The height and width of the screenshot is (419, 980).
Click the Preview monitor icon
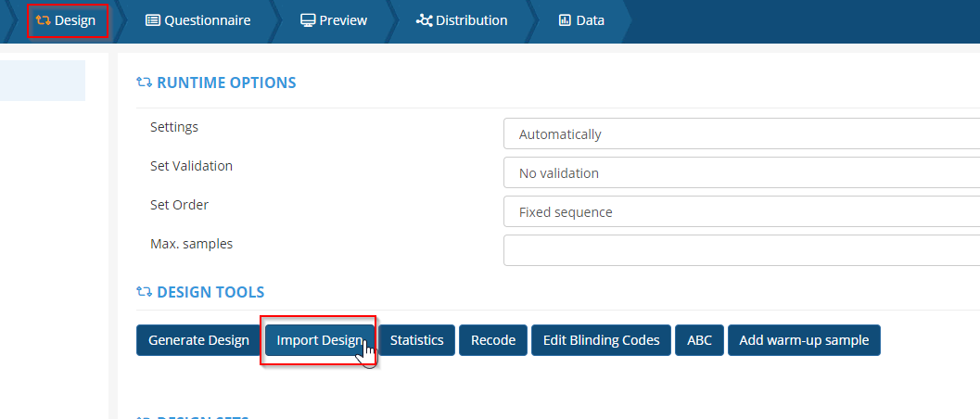pyautogui.click(x=308, y=20)
